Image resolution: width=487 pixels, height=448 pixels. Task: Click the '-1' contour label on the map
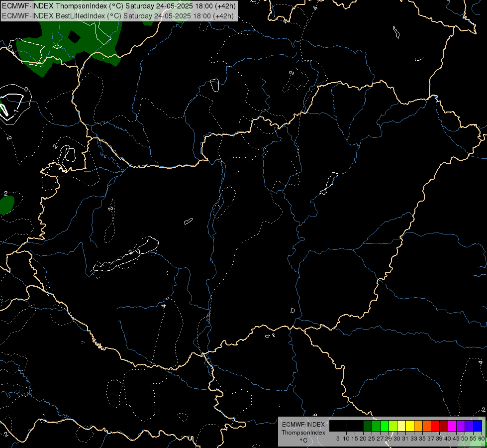[16, 111]
